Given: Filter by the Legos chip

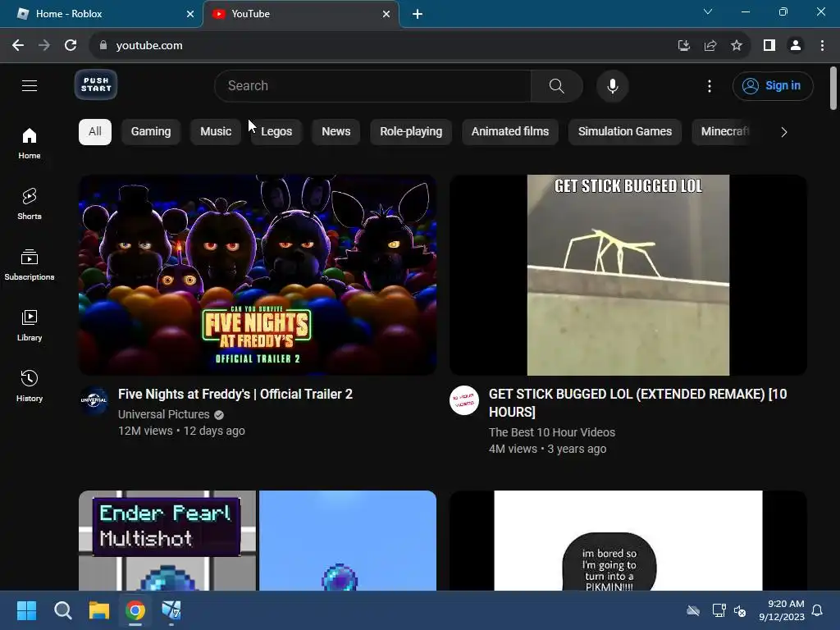Looking at the screenshot, I should tap(276, 132).
